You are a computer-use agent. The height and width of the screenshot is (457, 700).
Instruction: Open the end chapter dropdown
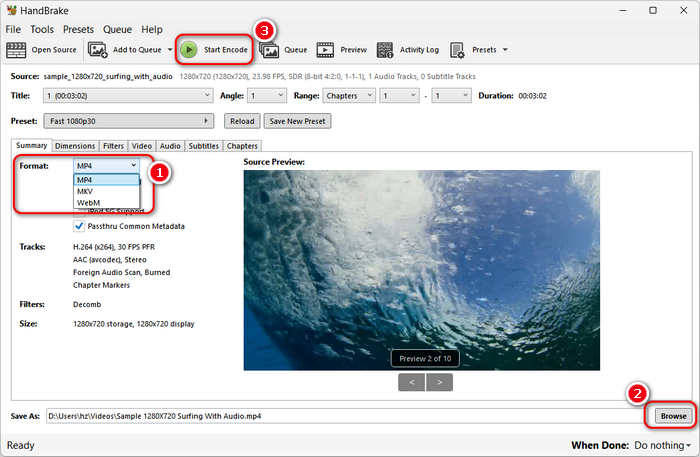[x=451, y=96]
